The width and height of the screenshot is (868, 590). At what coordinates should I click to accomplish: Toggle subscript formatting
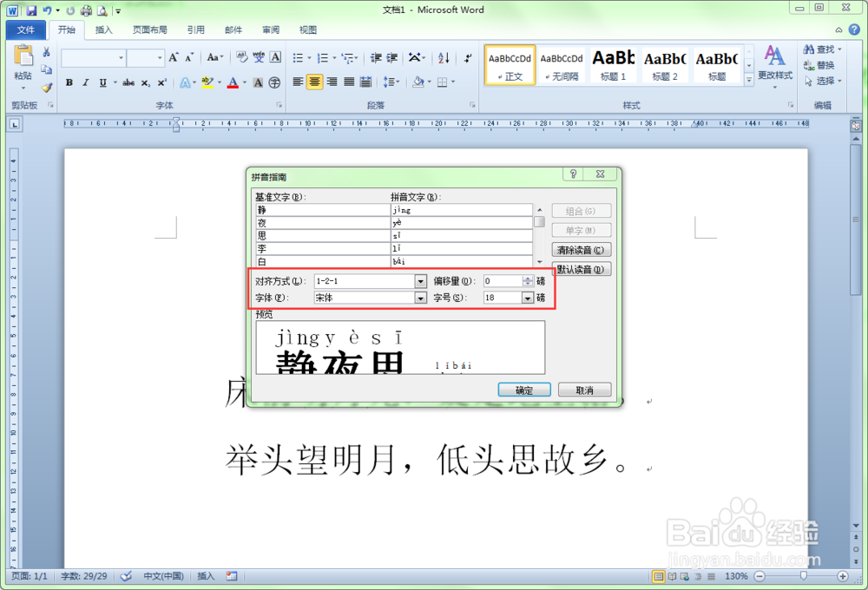point(145,82)
